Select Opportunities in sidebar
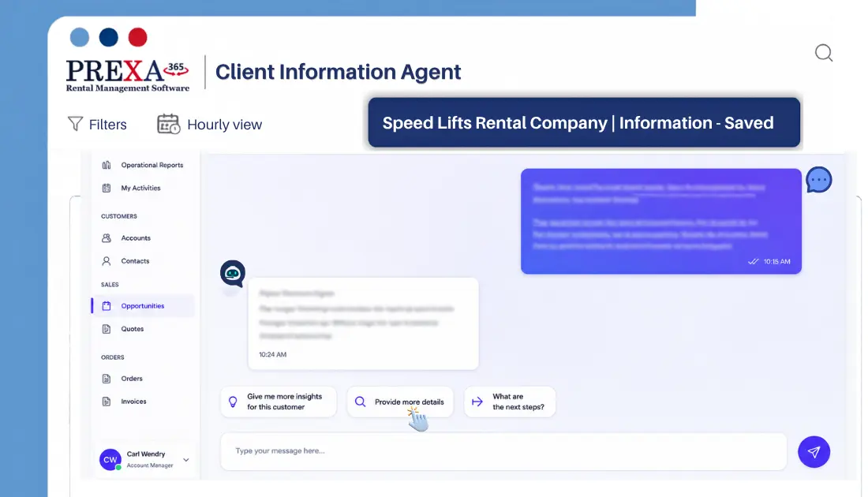Viewport: 868px width, 497px height. coord(144,306)
